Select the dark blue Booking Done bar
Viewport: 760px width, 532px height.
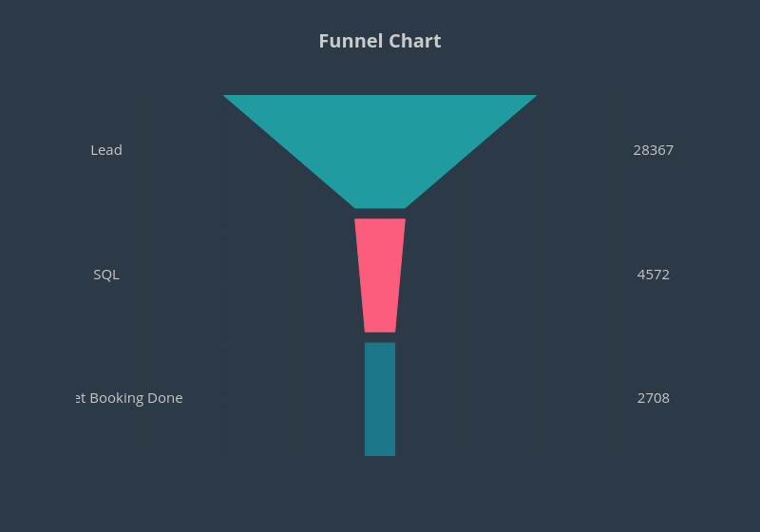380,398
